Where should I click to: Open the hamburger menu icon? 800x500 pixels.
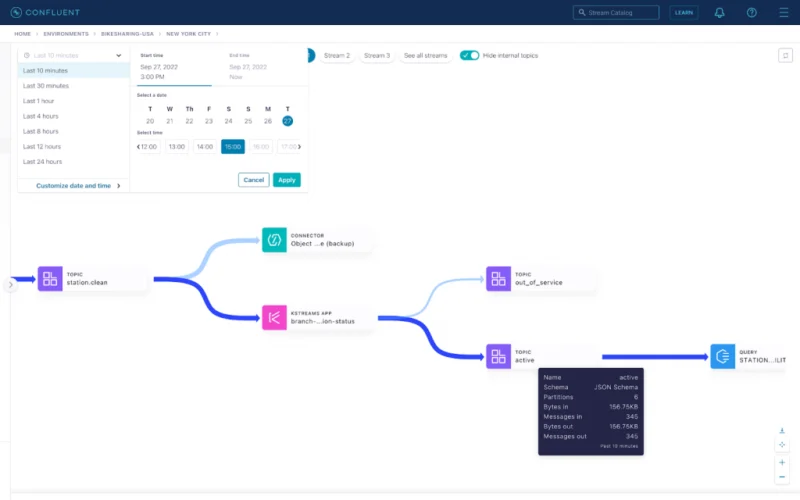coord(784,13)
